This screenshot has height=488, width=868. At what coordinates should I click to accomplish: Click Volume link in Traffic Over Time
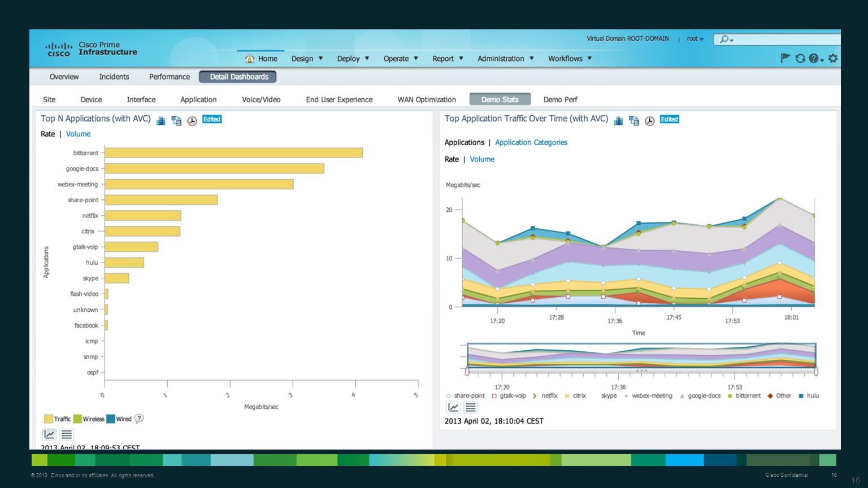pyautogui.click(x=482, y=159)
